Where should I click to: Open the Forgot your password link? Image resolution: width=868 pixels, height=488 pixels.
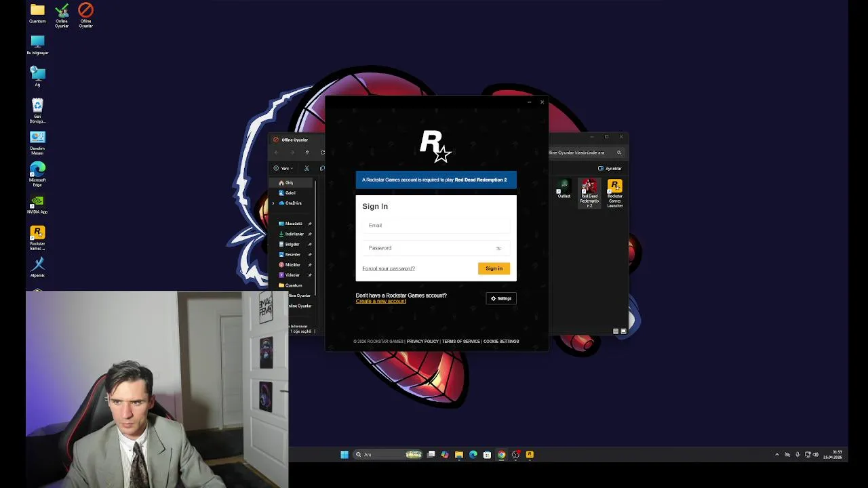[389, 268]
